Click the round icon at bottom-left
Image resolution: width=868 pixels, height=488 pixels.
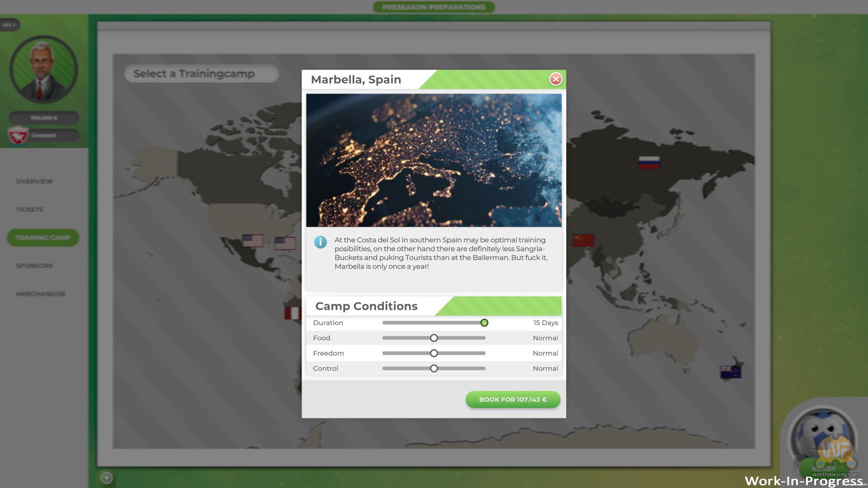coord(107,478)
